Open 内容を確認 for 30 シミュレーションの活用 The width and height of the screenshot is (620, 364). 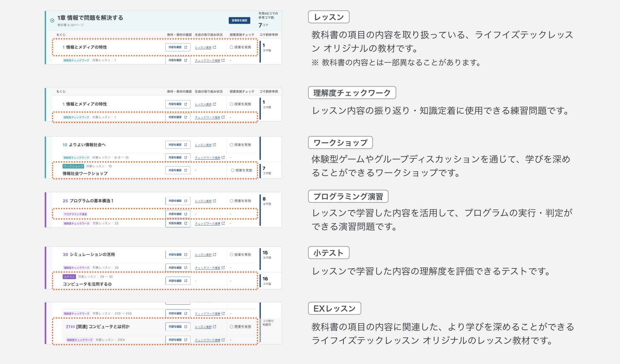[178, 255]
